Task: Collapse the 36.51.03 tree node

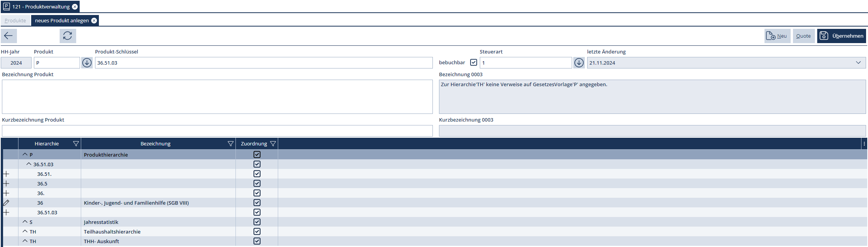Action: 29,164
